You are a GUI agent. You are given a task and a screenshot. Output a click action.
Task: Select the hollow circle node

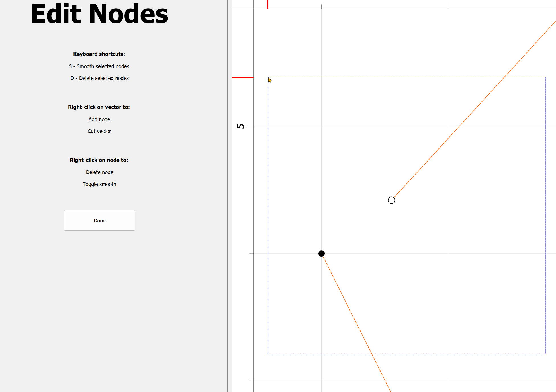click(391, 200)
